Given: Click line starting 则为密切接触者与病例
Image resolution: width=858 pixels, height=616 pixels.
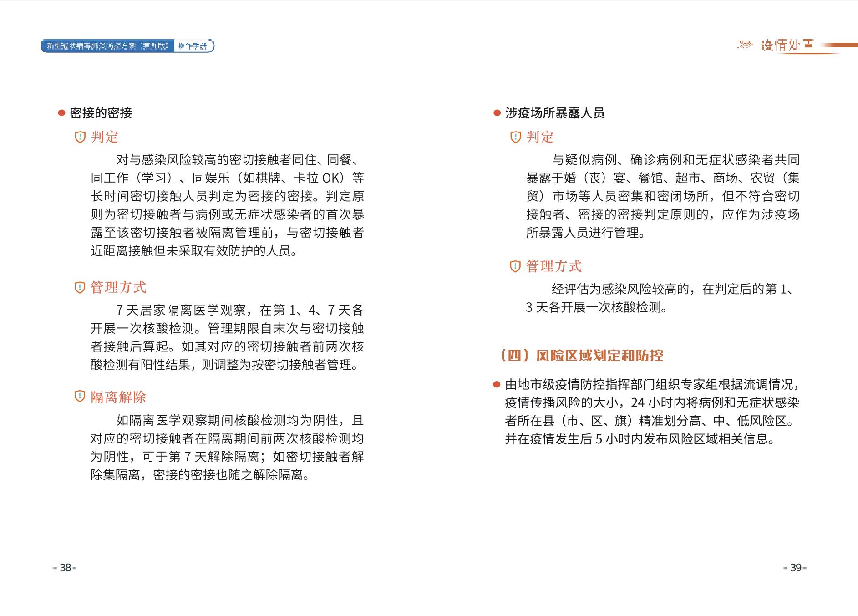Looking at the screenshot, I should pyautogui.click(x=227, y=214).
